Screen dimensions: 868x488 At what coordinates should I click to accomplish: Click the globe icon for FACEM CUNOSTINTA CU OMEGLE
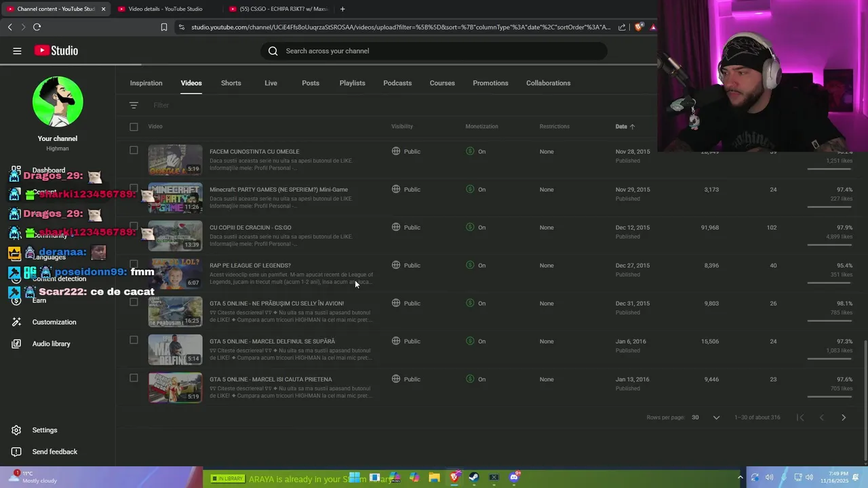click(x=396, y=151)
